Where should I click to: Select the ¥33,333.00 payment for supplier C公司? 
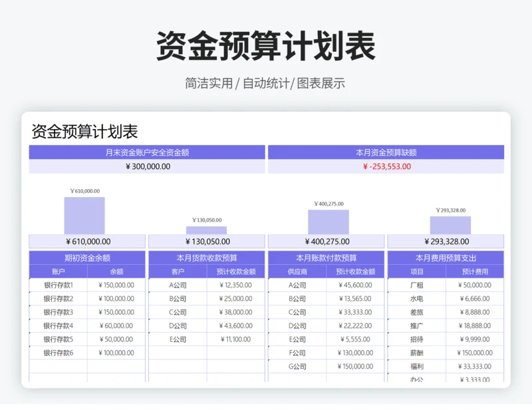(355, 312)
